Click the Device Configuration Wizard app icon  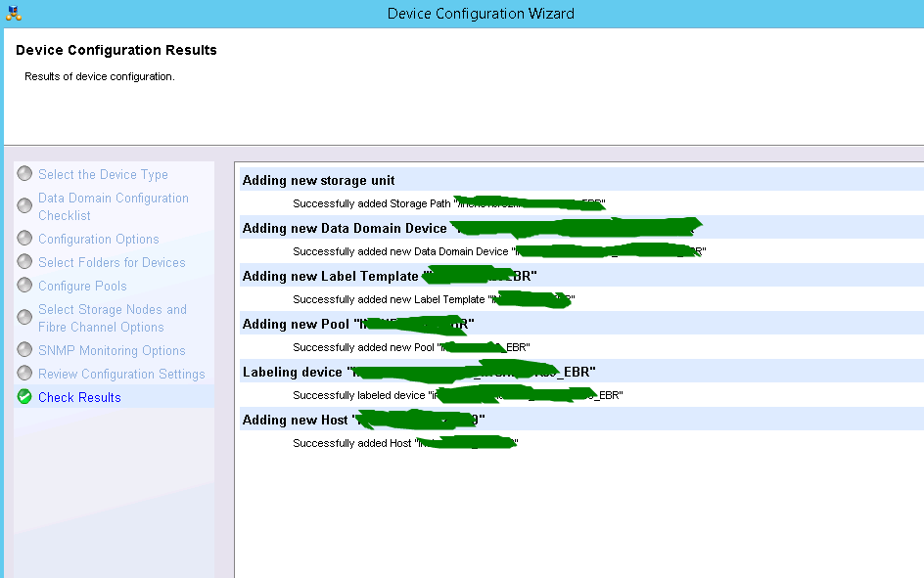click(x=13, y=13)
